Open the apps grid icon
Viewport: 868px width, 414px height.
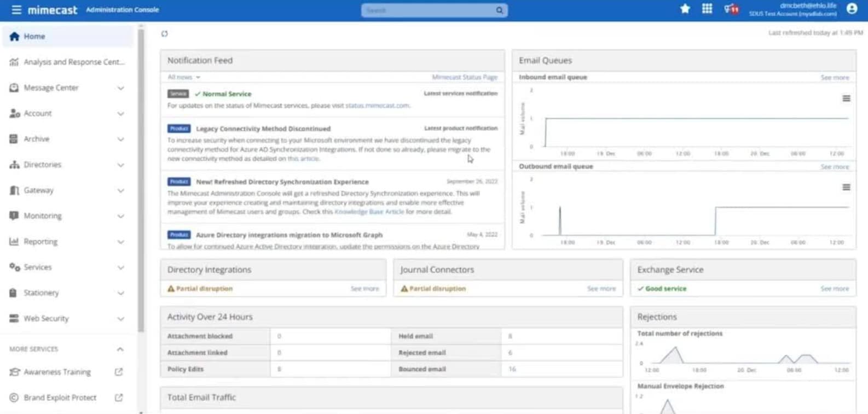[707, 9]
